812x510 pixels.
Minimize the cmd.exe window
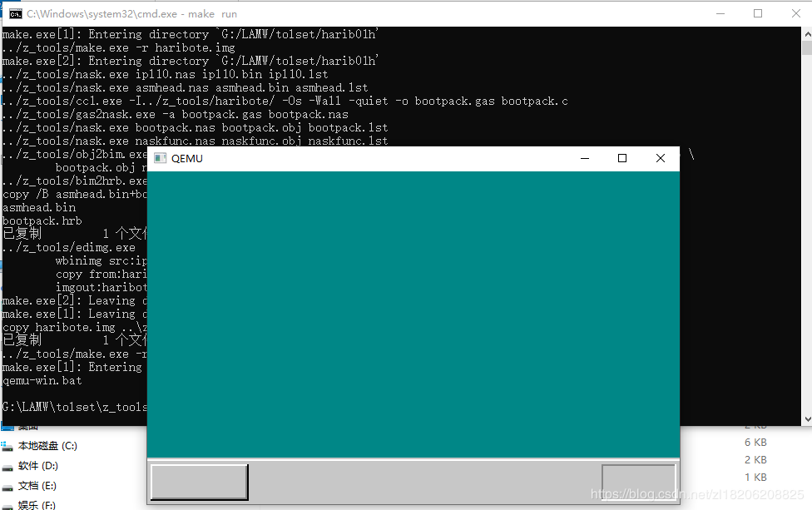(720, 13)
